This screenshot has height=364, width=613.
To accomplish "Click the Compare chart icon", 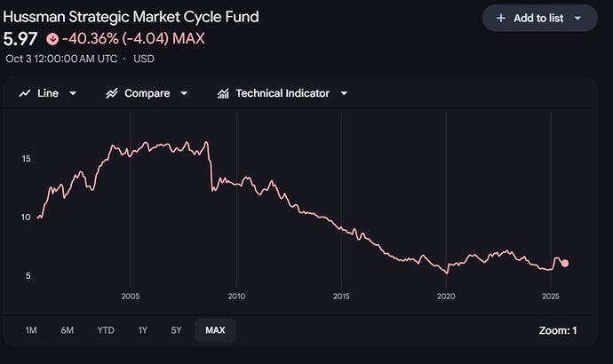I will pyautogui.click(x=112, y=93).
